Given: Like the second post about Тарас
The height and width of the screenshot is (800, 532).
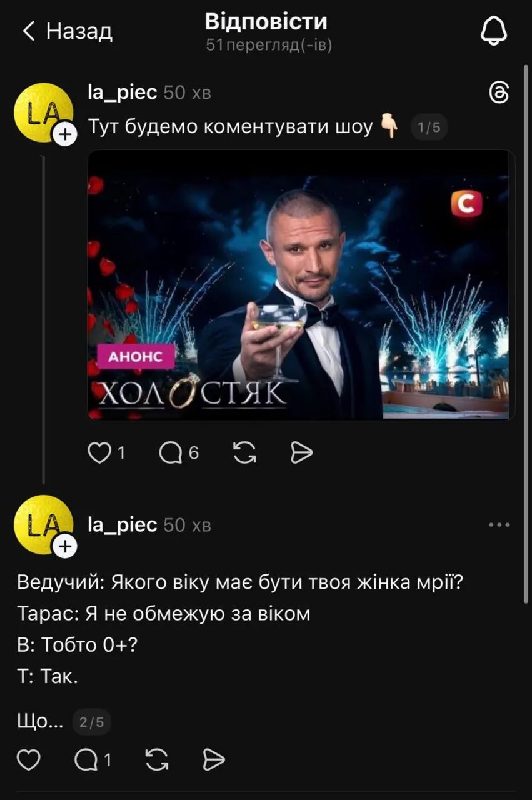Looking at the screenshot, I should pos(28,759).
